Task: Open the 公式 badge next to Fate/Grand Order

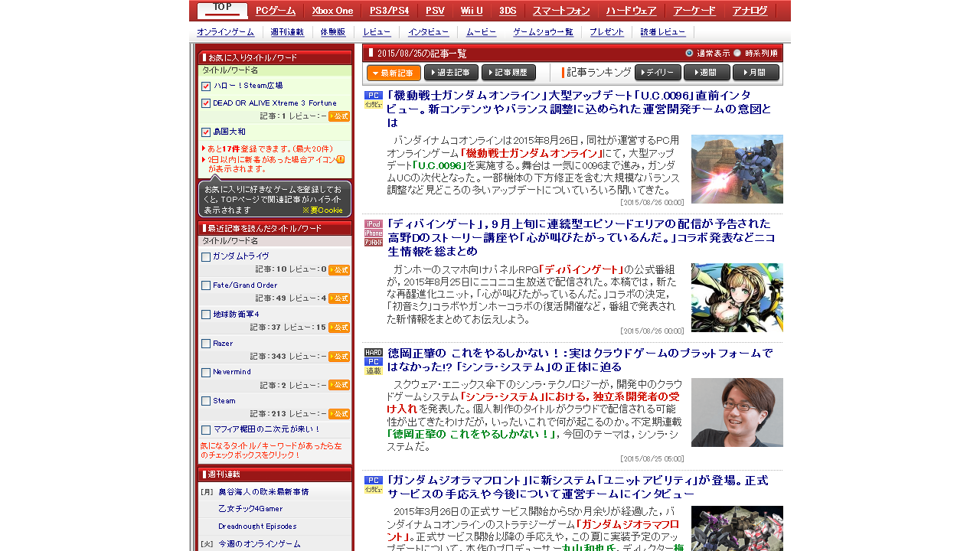Action: point(339,298)
